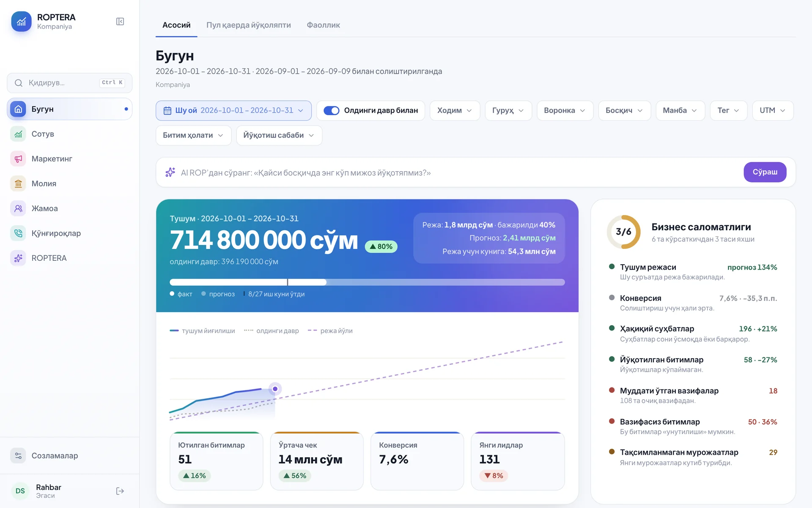Switch to the Фаоллик tab
The width and height of the screenshot is (812, 508).
point(323,25)
